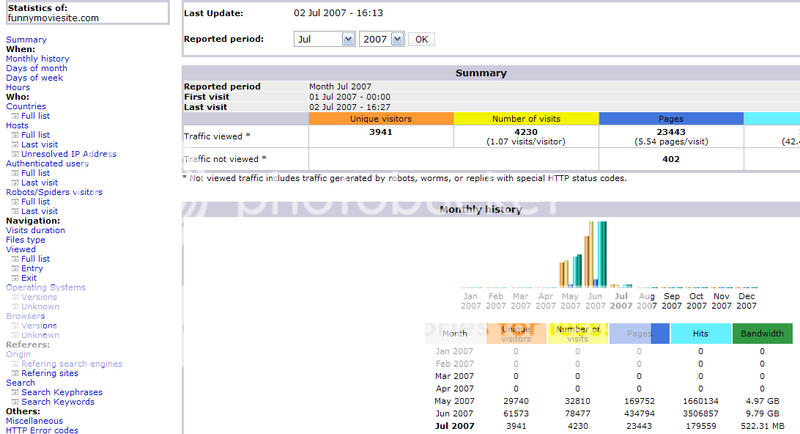Click the blue Pages header in Summary
Image resolution: width=800 pixels, height=434 pixels.
tap(671, 119)
